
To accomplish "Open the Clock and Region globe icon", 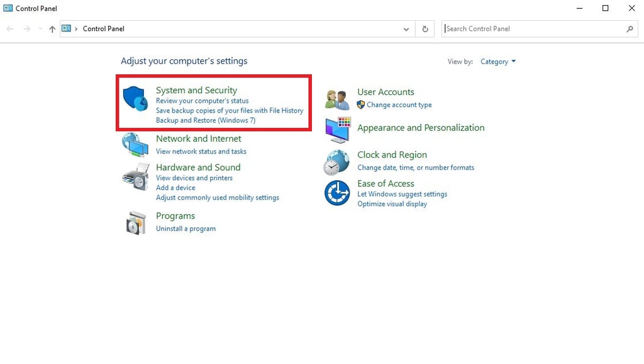I will tap(337, 162).
